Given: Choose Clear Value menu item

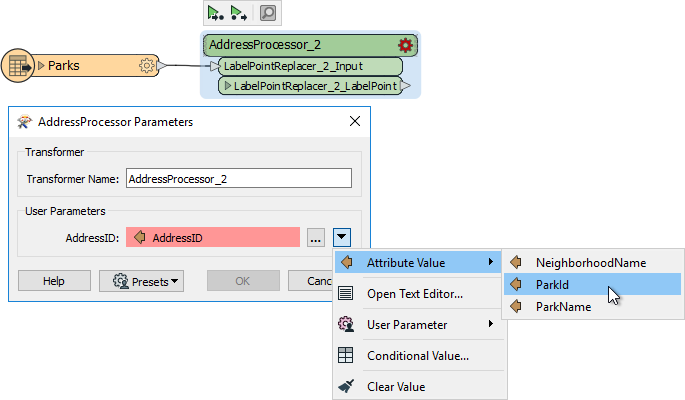Looking at the screenshot, I should click(x=419, y=386).
